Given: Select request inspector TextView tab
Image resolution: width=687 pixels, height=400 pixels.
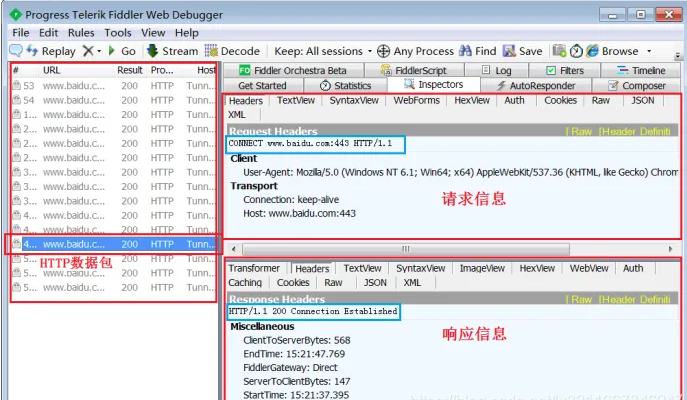Looking at the screenshot, I should click(x=296, y=100).
